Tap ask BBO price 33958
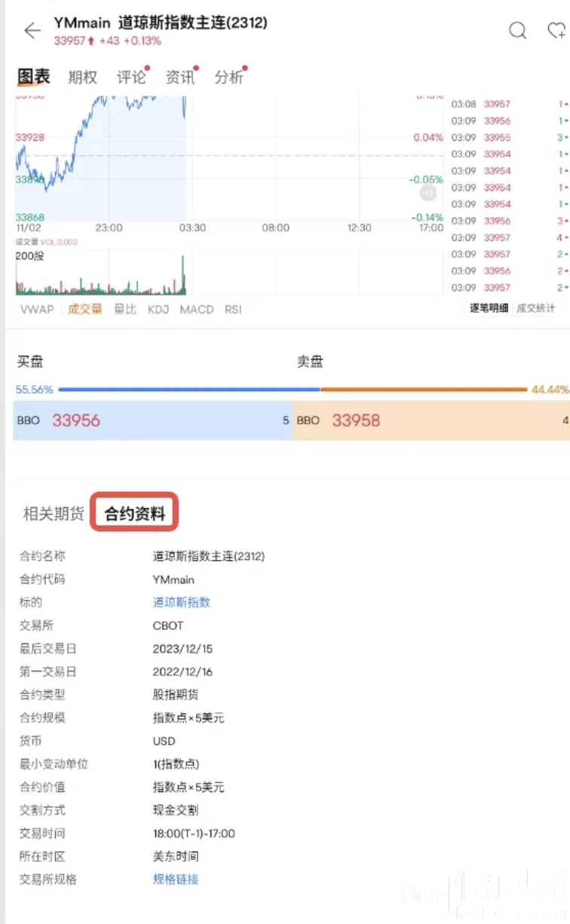 356,421
